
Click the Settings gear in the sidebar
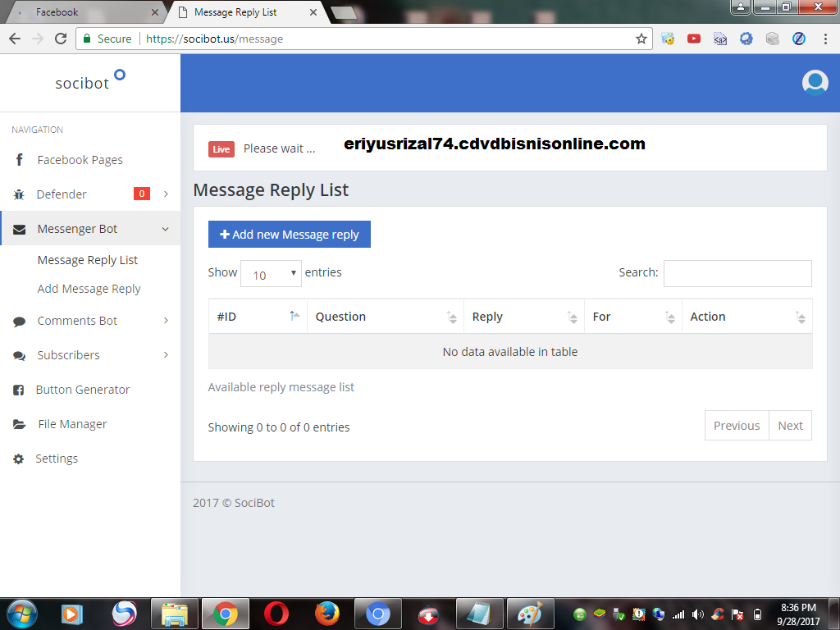pyautogui.click(x=18, y=458)
